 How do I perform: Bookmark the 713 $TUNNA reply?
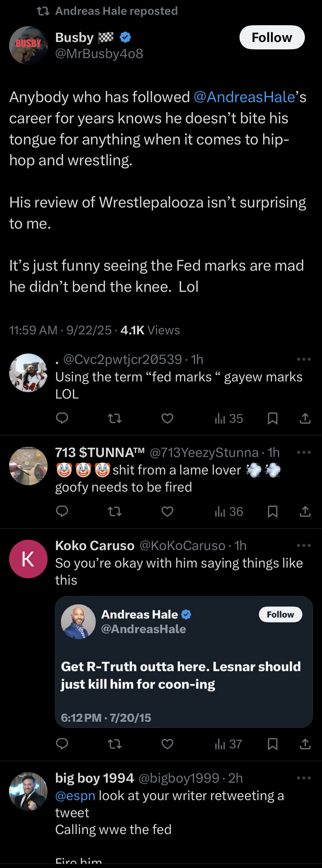click(x=272, y=511)
